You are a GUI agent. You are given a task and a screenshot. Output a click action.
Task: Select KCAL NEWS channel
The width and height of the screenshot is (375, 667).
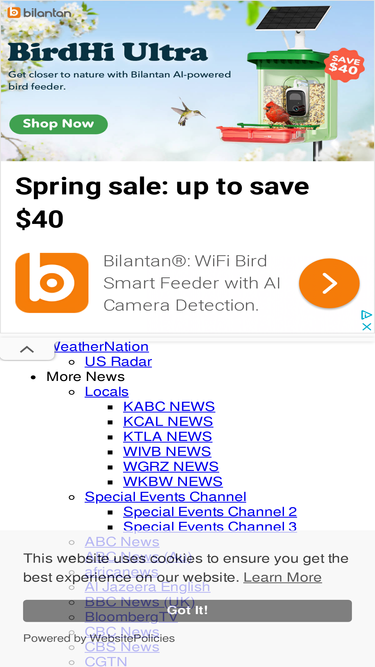pyautogui.click(x=168, y=421)
